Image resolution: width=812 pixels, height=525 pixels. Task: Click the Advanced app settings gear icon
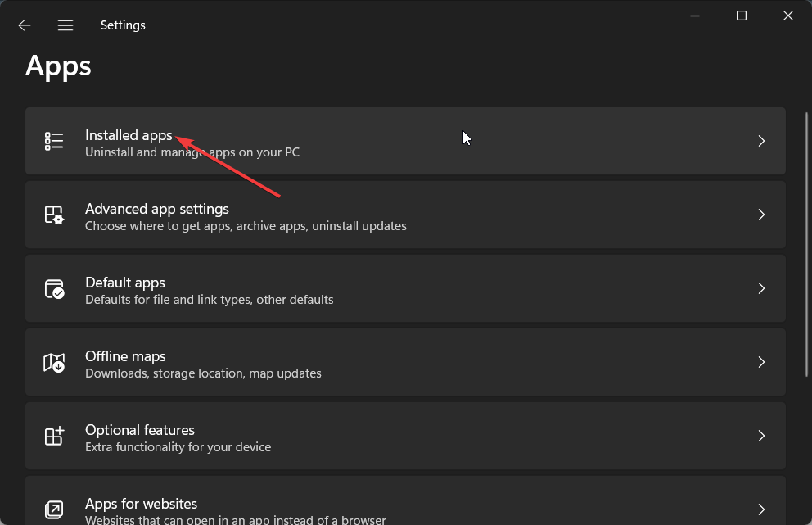54,215
